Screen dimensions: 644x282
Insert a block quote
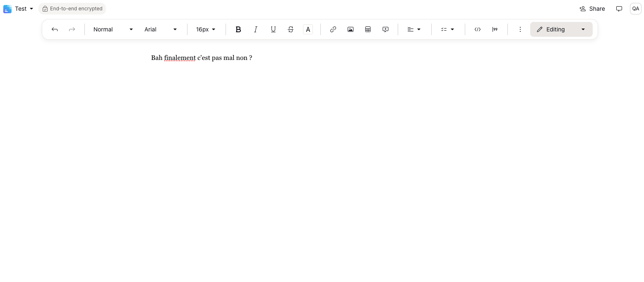pos(495,29)
